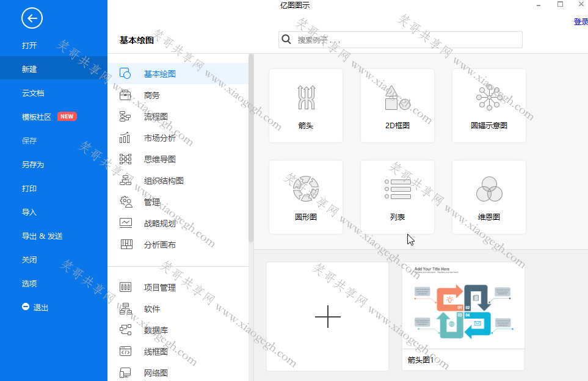Choose 另存为 save as
The height and width of the screenshot is (381, 588).
click(x=33, y=165)
